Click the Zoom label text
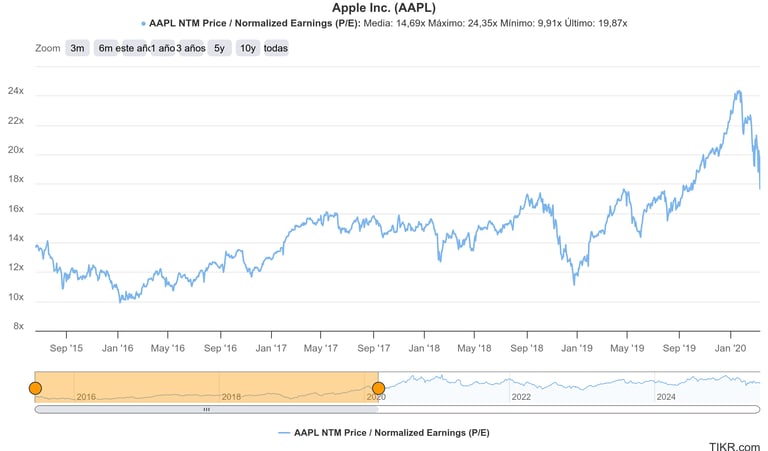This screenshot has height=451, width=768. click(x=48, y=48)
